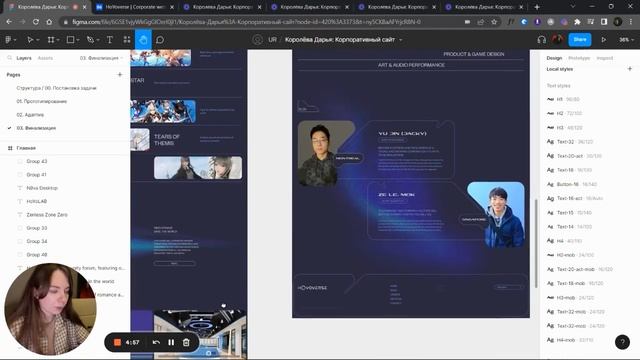Pause the screen recording
Screen dimensions: 640x360
(x=171, y=342)
